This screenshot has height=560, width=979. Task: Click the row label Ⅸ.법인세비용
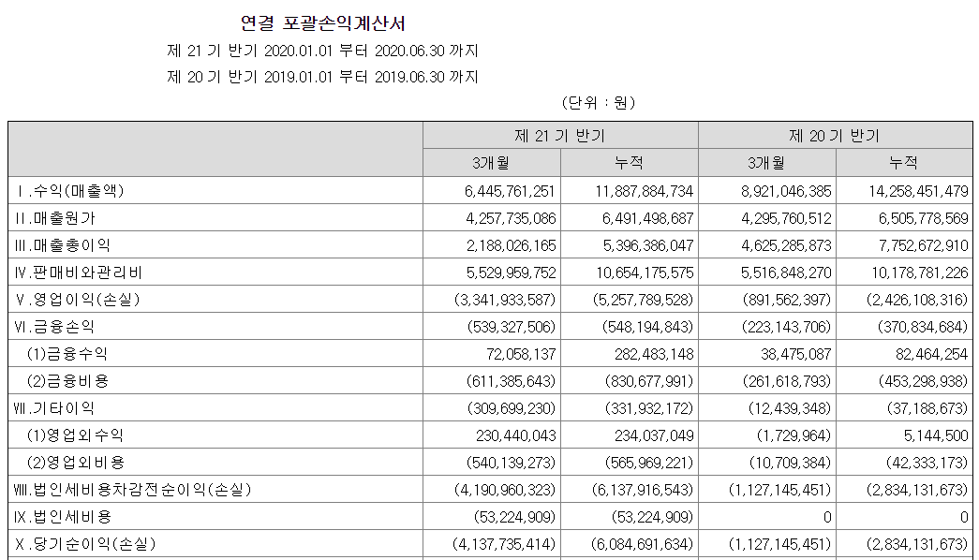63,516
